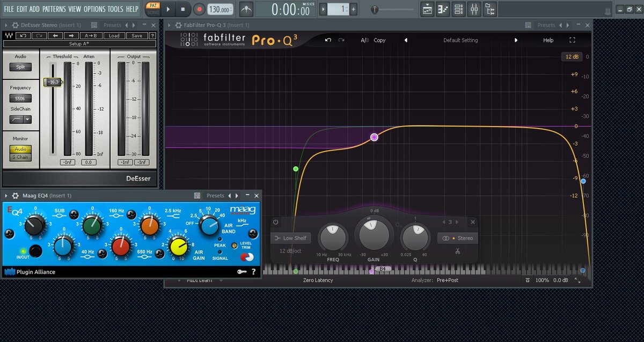The image size is (644, 342).
Task: Click DeEsser next setup right arrow
Action: [71, 35]
